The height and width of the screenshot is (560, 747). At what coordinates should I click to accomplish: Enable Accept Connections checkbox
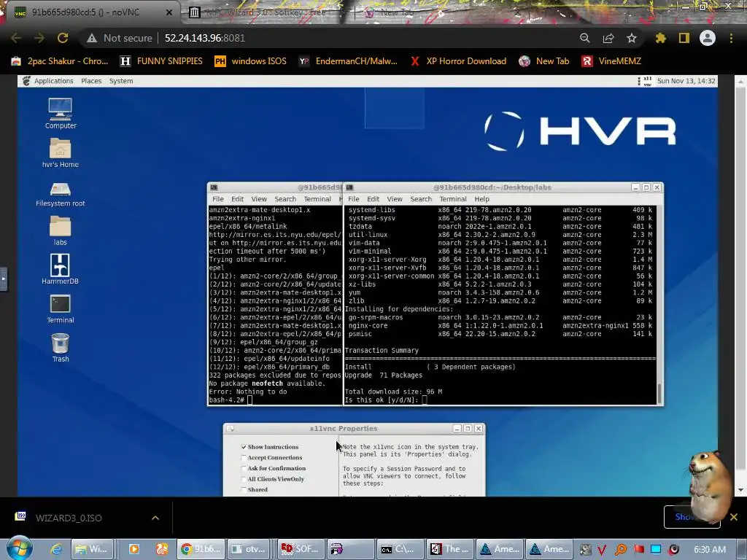tap(244, 458)
